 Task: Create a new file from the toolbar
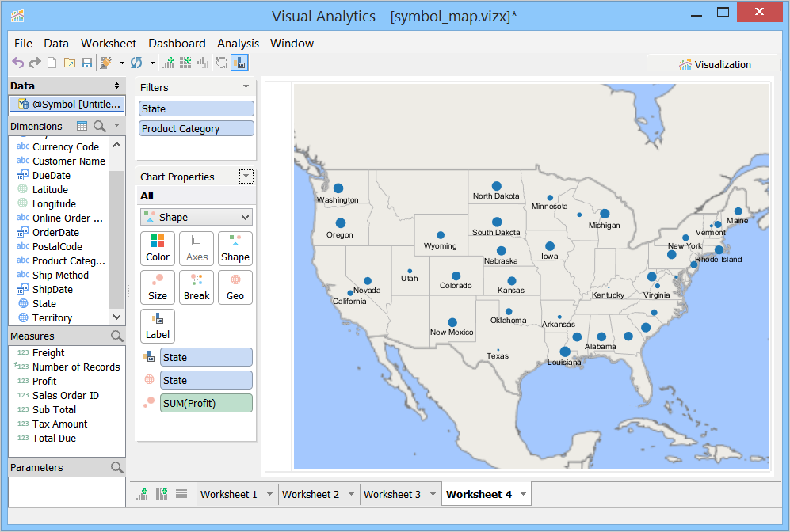click(52, 63)
